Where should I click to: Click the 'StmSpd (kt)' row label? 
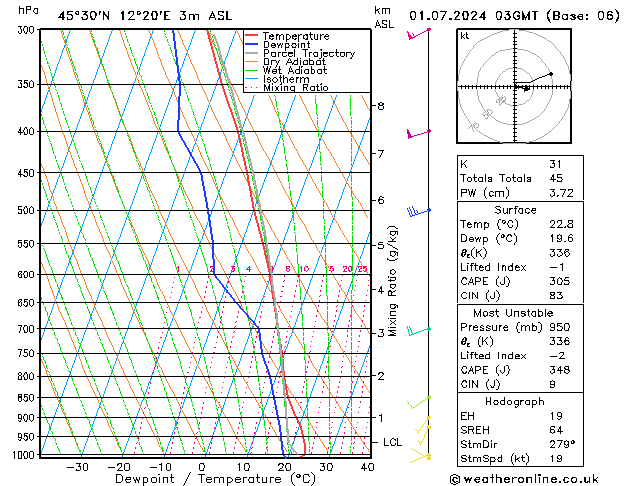495,459
